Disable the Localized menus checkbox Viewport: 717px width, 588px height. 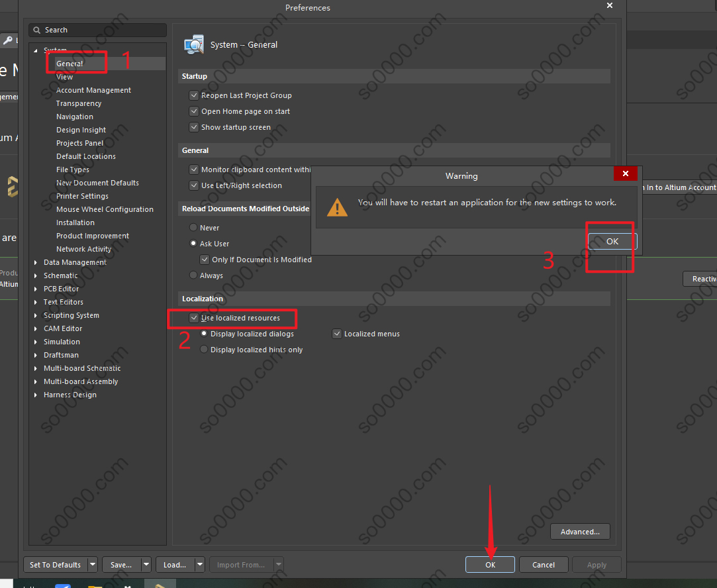(337, 334)
